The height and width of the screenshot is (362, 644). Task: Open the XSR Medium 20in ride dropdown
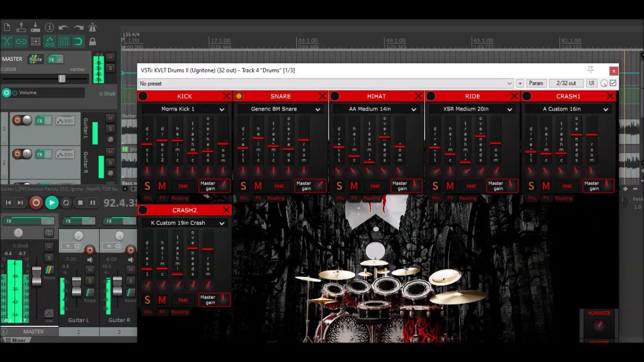[x=471, y=109]
